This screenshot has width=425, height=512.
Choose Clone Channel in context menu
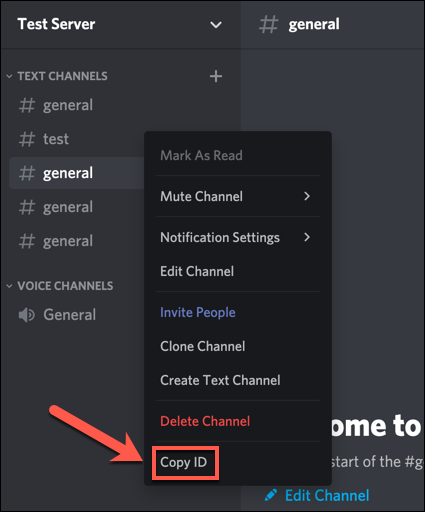click(238, 346)
